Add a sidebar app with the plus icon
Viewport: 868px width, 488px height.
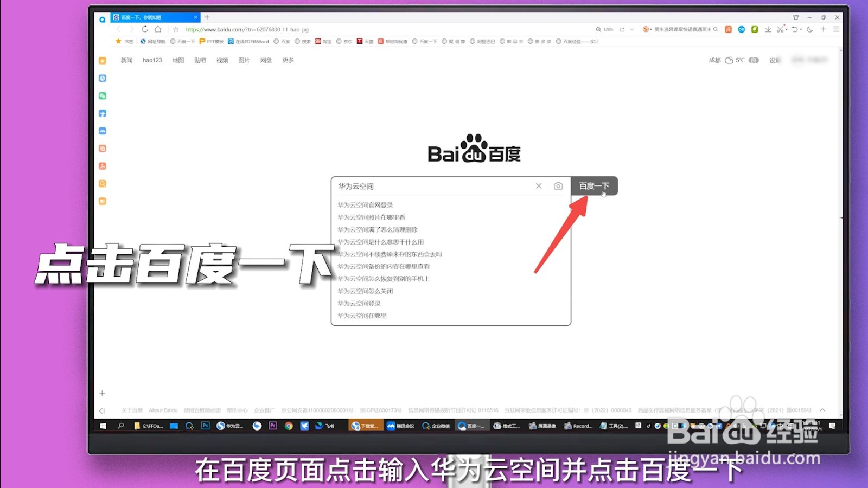tap(102, 393)
